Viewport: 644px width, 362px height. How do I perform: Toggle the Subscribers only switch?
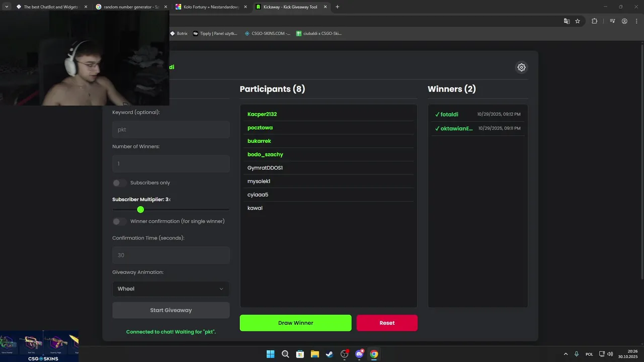119,183
